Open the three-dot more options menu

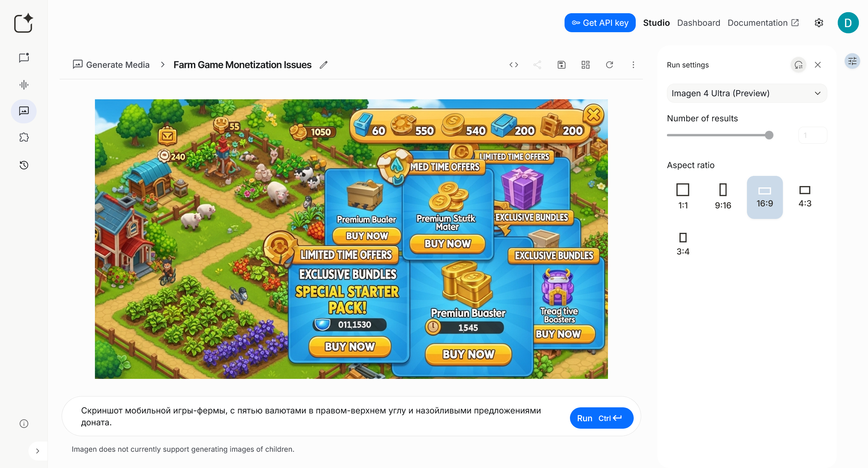pyautogui.click(x=633, y=65)
